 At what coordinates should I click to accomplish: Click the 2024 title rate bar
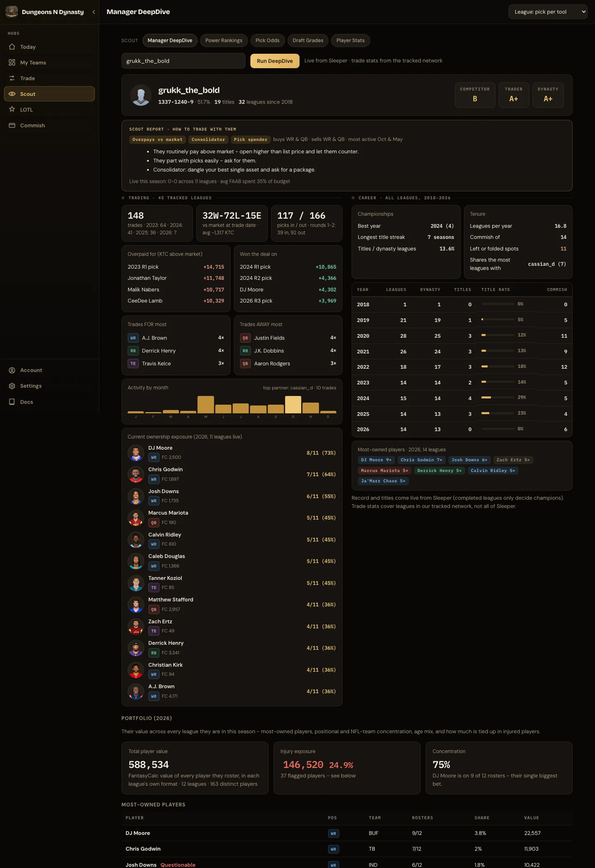(497, 398)
